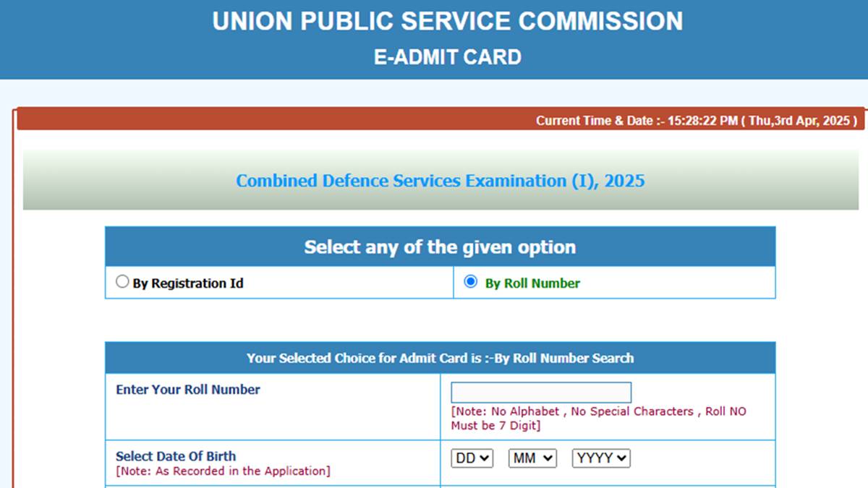
Task: Choose a day from the DD selector
Action: click(x=472, y=458)
